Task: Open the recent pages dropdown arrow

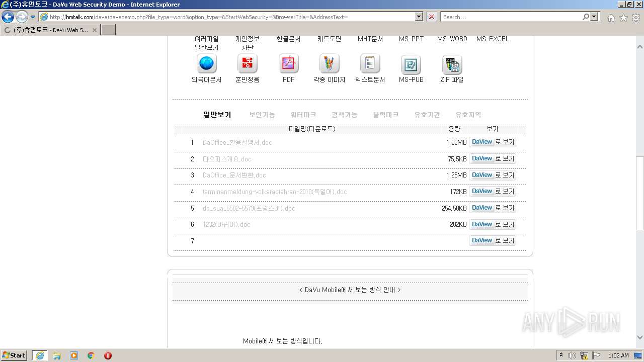Action: (x=33, y=17)
